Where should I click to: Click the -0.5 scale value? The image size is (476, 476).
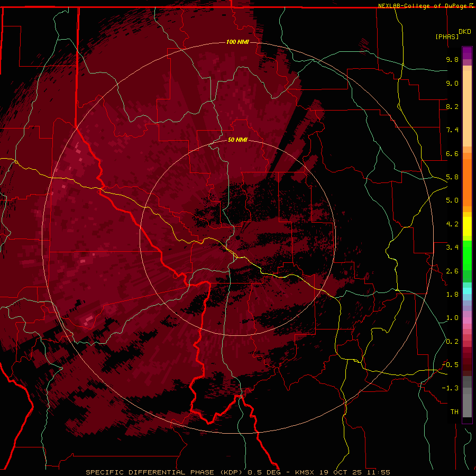pyautogui.click(x=450, y=365)
